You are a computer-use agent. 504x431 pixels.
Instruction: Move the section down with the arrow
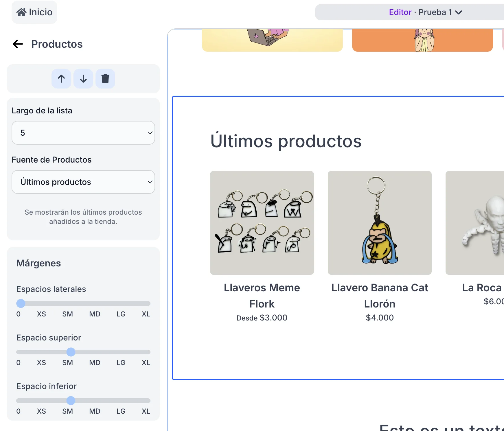pyautogui.click(x=83, y=79)
